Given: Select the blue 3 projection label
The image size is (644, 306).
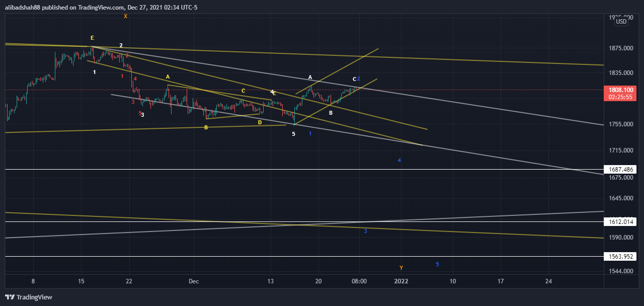Looking at the screenshot, I should tap(365, 231).
